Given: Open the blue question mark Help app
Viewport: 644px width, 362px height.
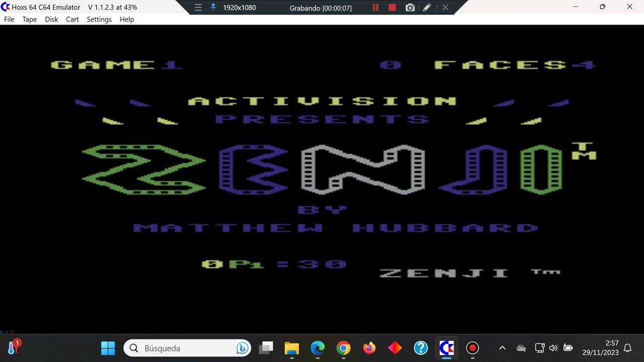Looking at the screenshot, I should (421, 348).
